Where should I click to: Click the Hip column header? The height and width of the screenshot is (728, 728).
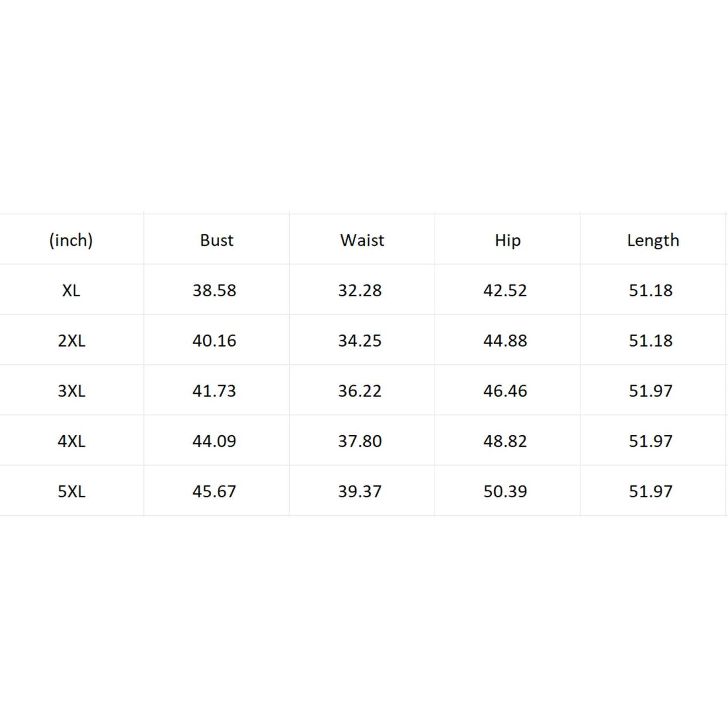click(x=507, y=240)
